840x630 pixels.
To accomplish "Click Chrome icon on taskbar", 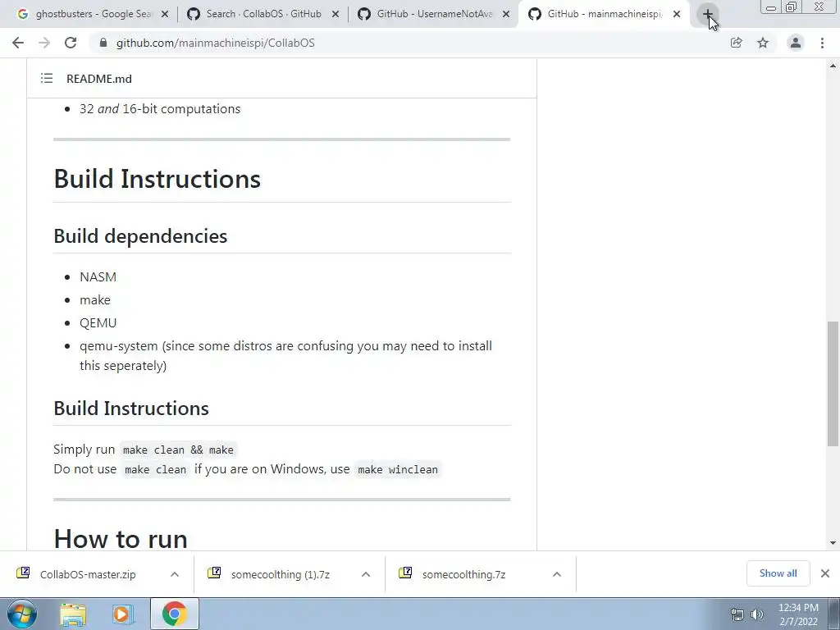I will [x=175, y=614].
